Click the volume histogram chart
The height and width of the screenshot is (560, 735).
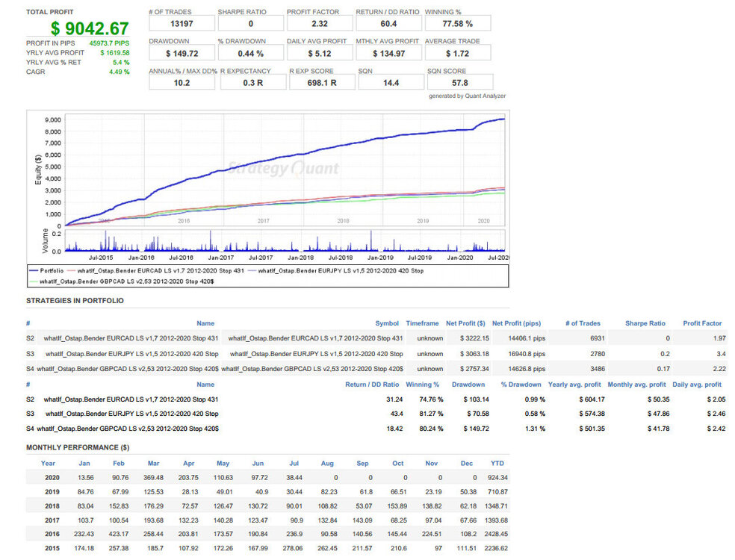point(285,241)
